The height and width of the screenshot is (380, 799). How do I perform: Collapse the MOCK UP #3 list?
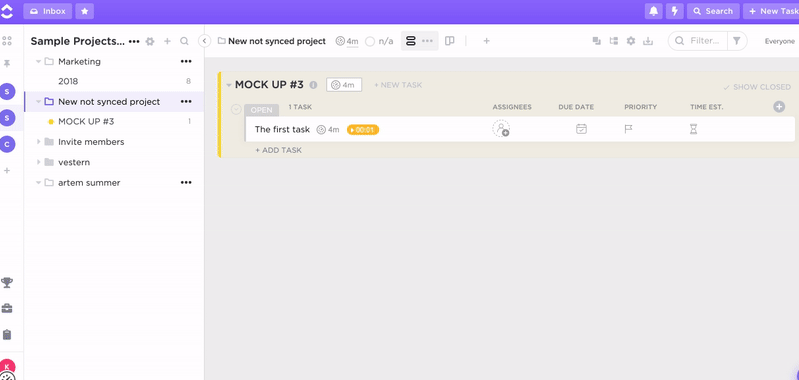[x=229, y=85]
